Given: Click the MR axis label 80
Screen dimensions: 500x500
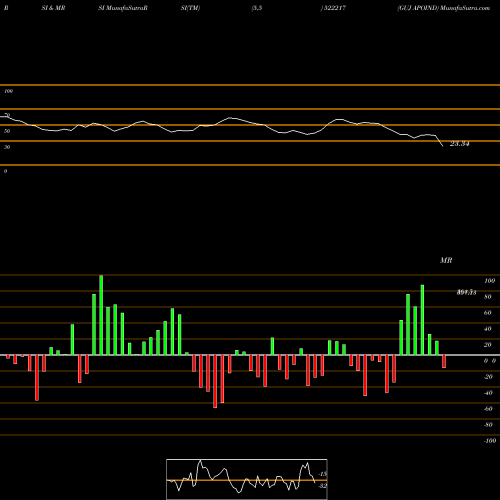Looking at the screenshot, I should coord(488,297).
